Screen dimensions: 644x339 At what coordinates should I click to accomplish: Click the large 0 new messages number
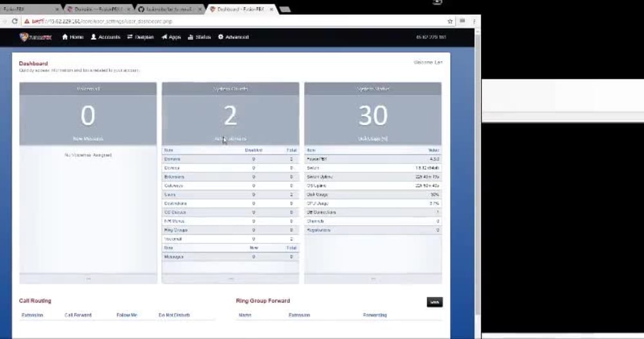(88, 115)
